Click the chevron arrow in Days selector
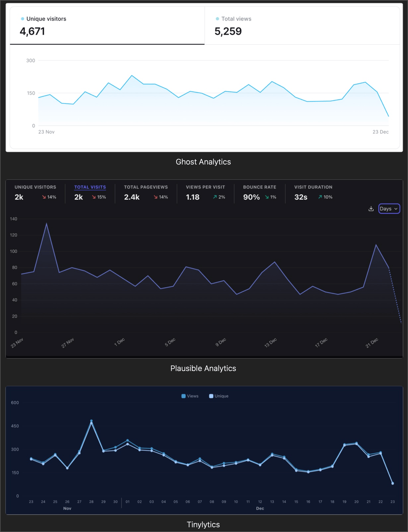408x532 pixels. click(396, 209)
